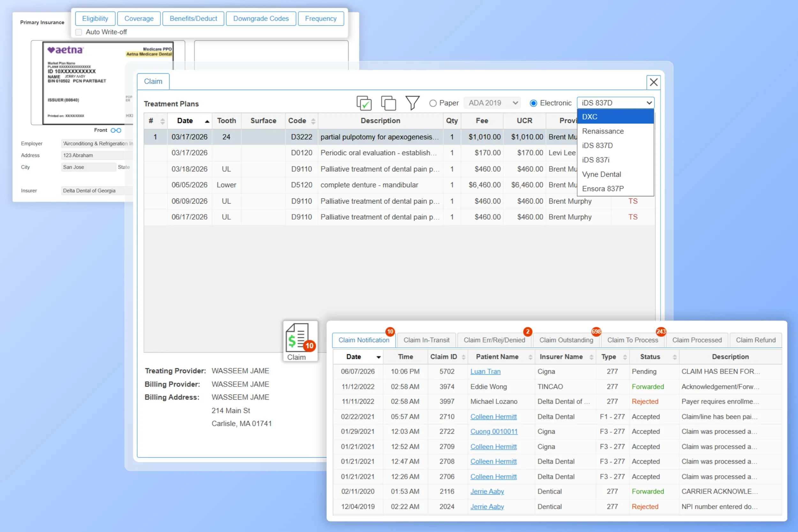Viewport: 798px width, 532px height.
Task: Open the Claim To Process tab
Action: click(x=632, y=340)
